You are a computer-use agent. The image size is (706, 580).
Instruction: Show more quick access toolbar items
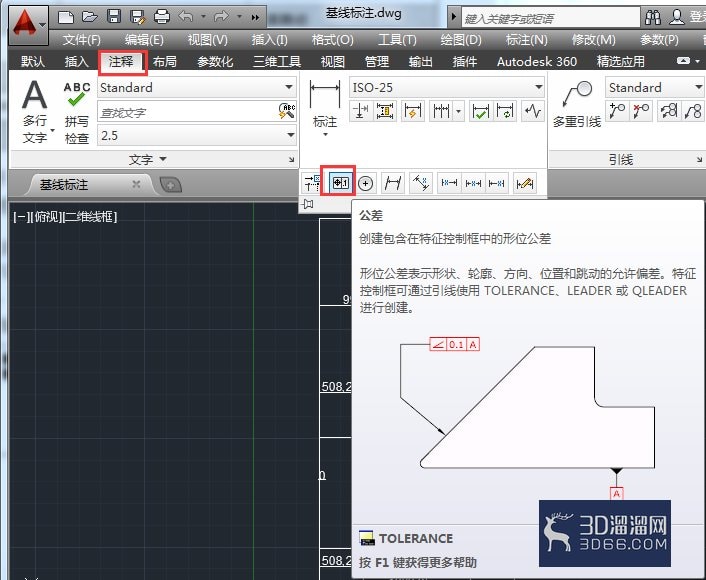point(256,17)
